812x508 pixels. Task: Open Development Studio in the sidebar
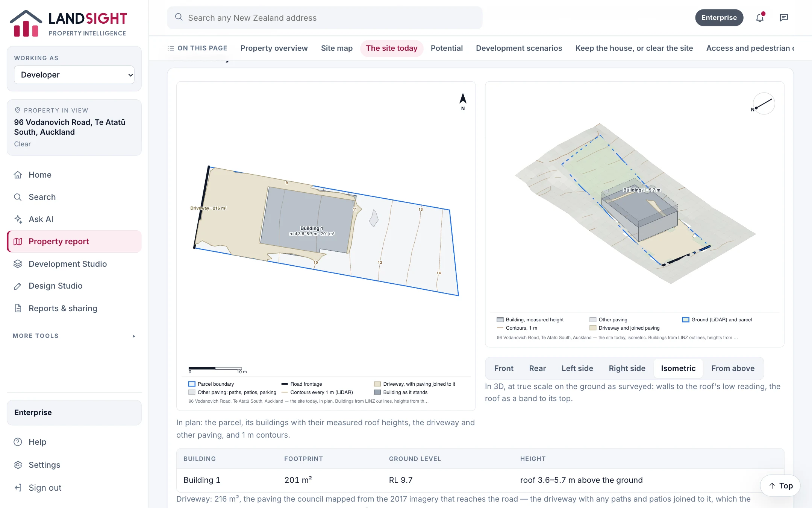(x=74, y=264)
